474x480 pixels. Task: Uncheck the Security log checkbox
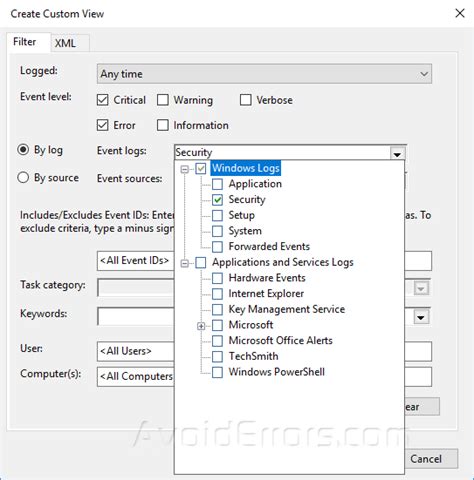(x=217, y=200)
